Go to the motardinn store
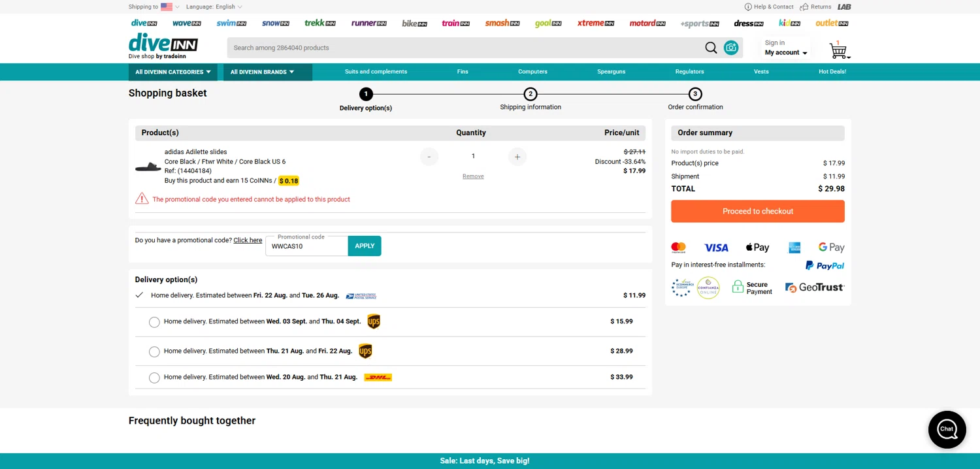980x469 pixels. coord(647,23)
